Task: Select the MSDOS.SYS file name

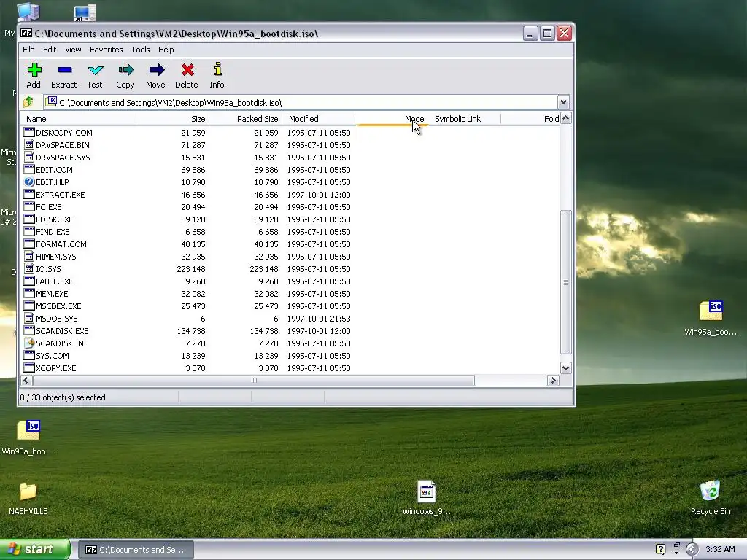Action: tap(57, 318)
